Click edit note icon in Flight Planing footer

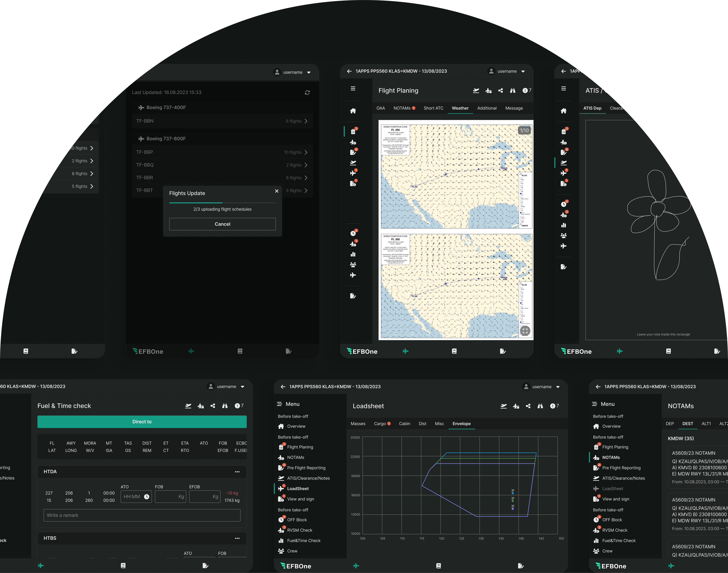coord(503,351)
